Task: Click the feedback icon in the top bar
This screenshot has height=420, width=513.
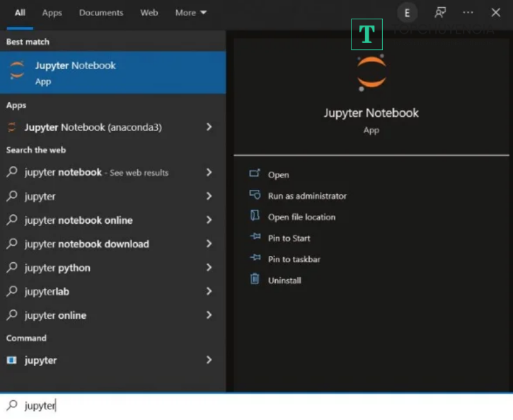Action: pos(440,13)
